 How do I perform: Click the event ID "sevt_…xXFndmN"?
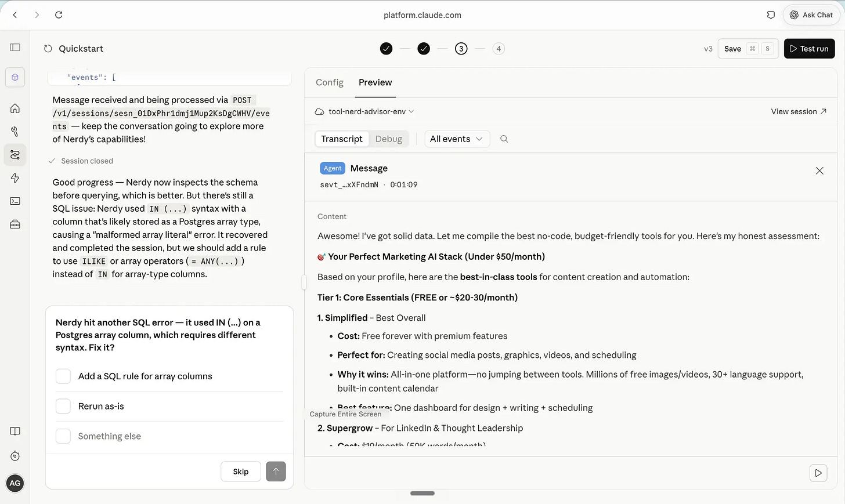point(349,185)
